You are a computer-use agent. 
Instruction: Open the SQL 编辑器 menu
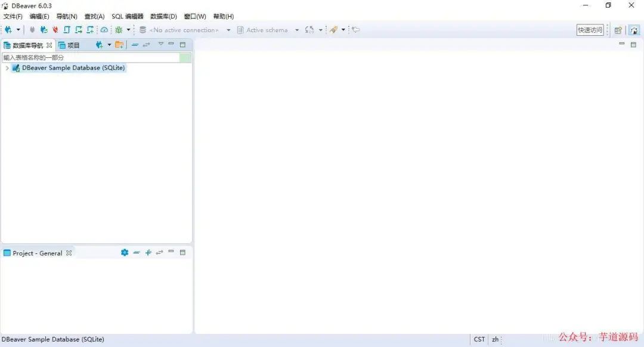[x=128, y=17]
